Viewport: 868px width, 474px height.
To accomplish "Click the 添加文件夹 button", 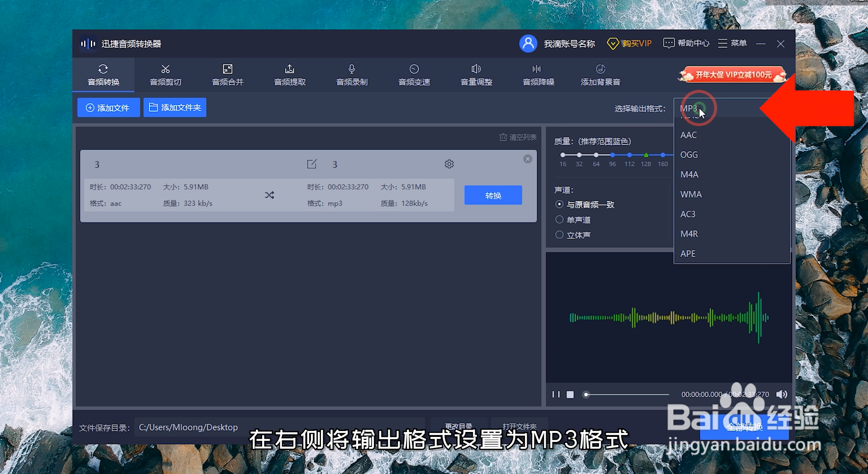I will coord(175,108).
